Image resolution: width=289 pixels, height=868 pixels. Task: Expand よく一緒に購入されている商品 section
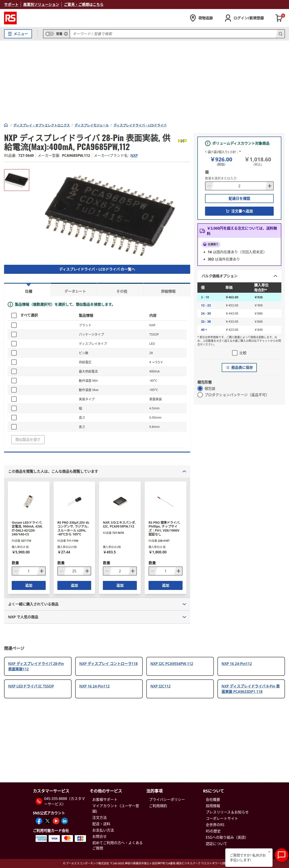click(x=184, y=604)
